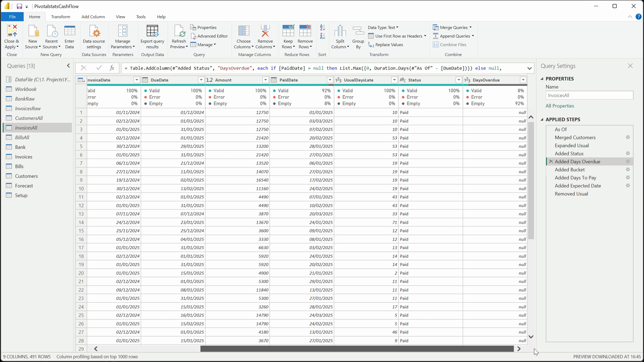Select the Removed Usual step
The image size is (644, 362).
tap(572, 194)
